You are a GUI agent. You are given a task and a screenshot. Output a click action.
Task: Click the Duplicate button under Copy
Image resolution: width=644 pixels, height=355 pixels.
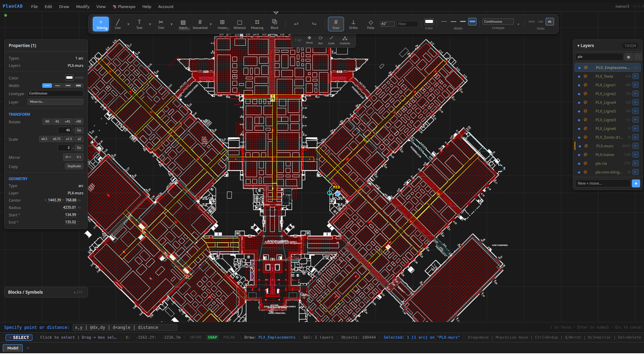point(74,166)
